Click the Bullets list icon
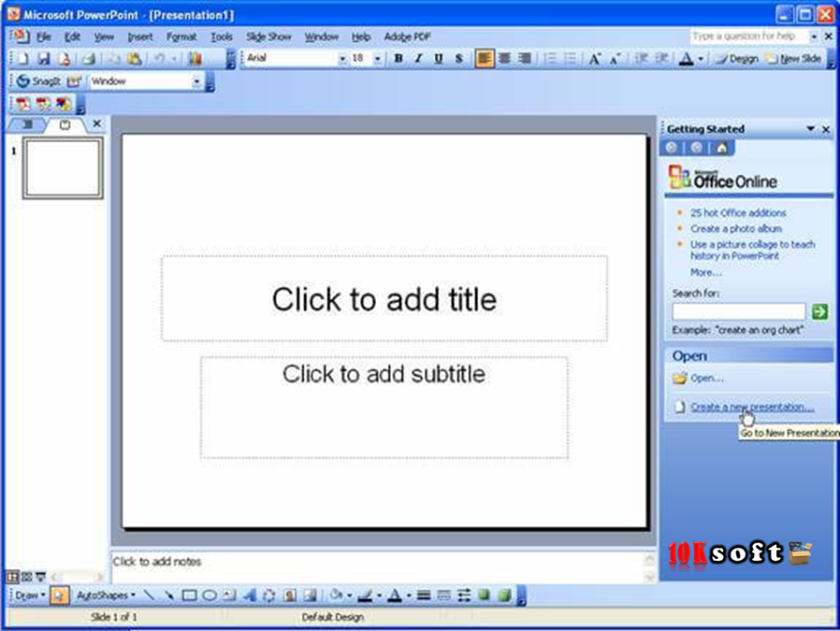Viewport: 840px width, 631px height. tap(571, 58)
